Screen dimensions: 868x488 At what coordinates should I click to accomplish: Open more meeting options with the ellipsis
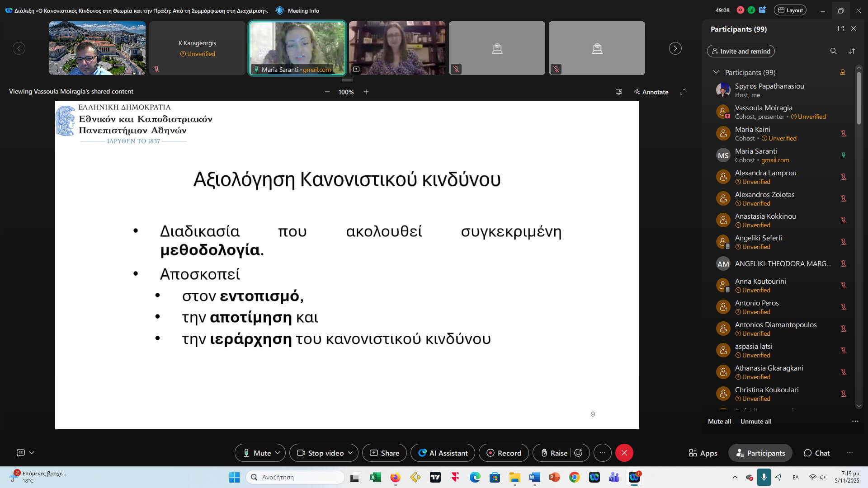pyautogui.click(x=602, y=453)
